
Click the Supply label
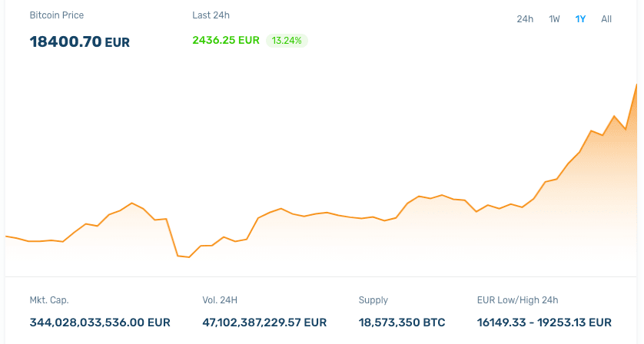tap(373, 300)
